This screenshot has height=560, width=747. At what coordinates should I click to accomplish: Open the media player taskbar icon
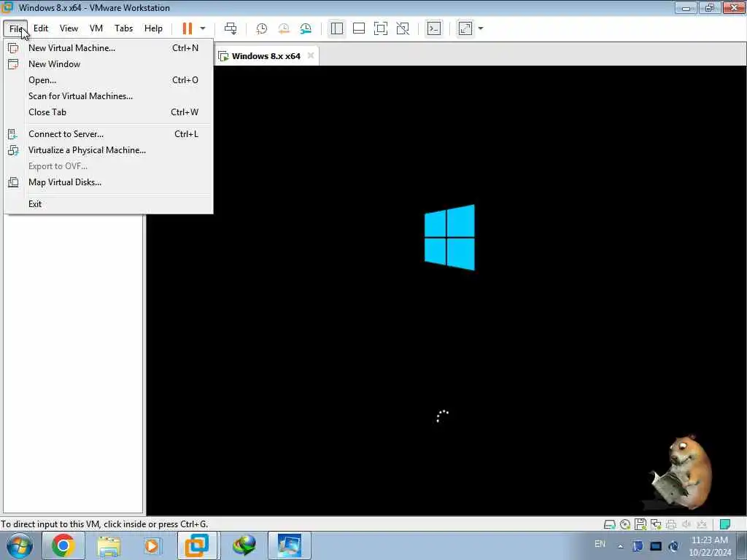click(152, 545)
